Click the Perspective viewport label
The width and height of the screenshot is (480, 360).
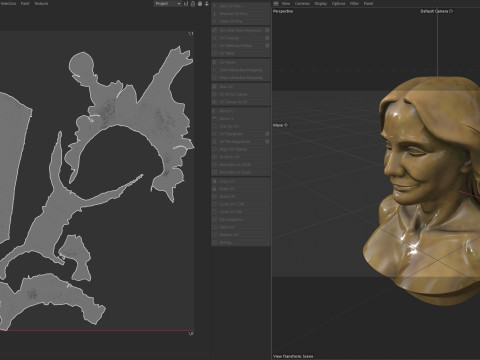(x=283, y=11)
